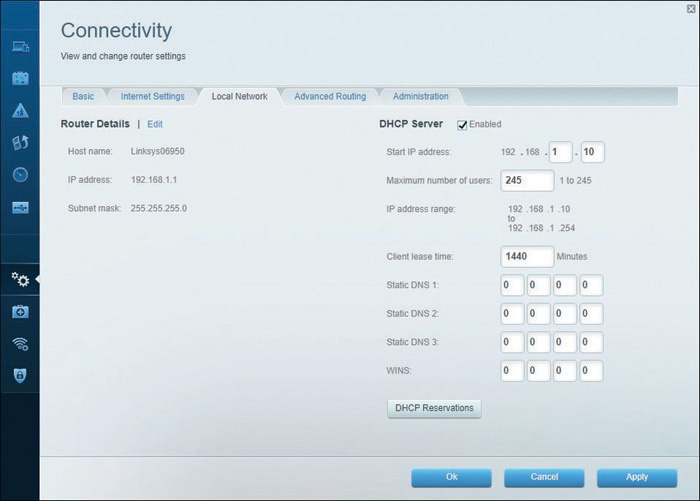Click the Ok button

tap(451, 477)
